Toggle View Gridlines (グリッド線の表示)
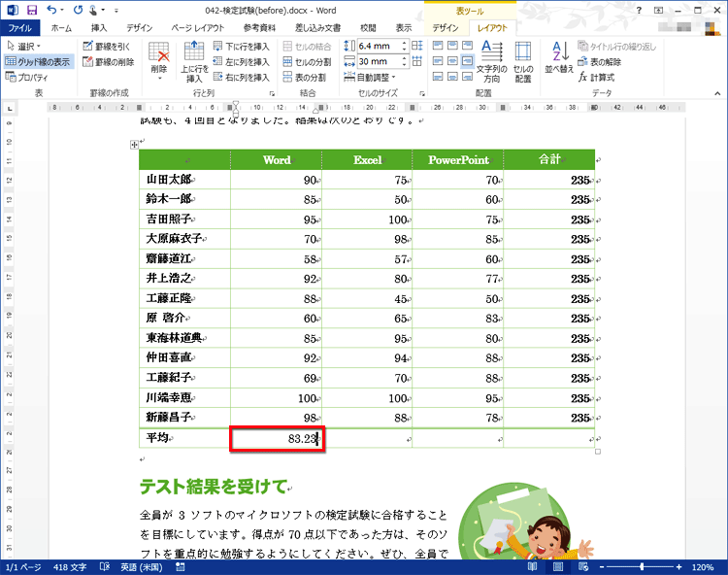Image resolution: width=728 pixels, height=575 pixels. [x=38, y=61]
